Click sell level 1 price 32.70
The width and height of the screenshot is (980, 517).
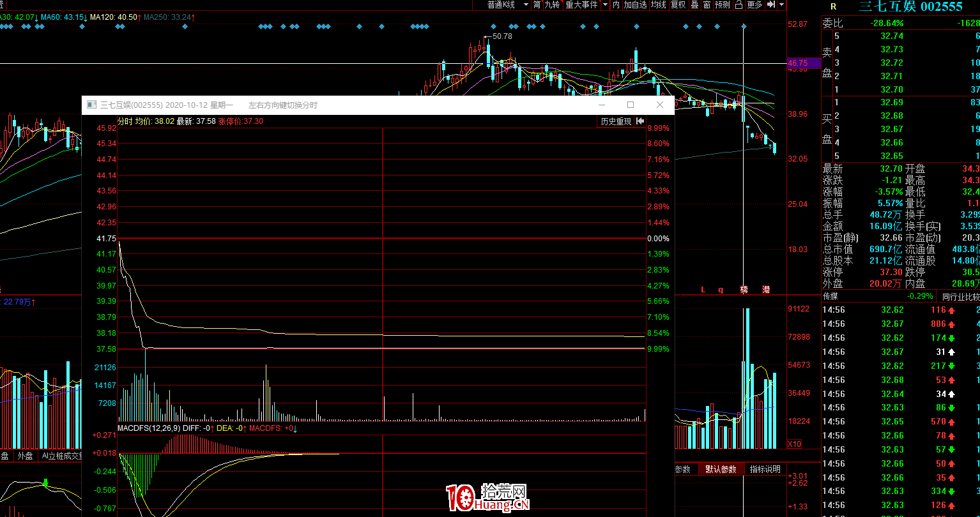892,90
